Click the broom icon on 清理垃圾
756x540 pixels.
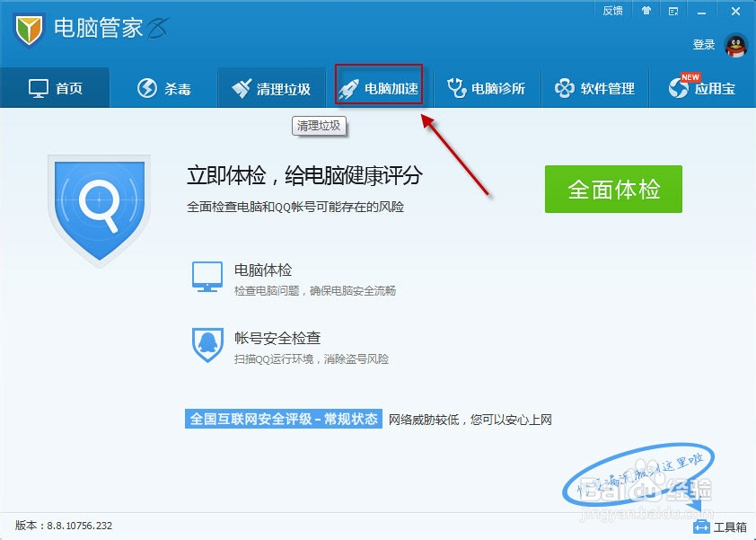tap(244, 87)
